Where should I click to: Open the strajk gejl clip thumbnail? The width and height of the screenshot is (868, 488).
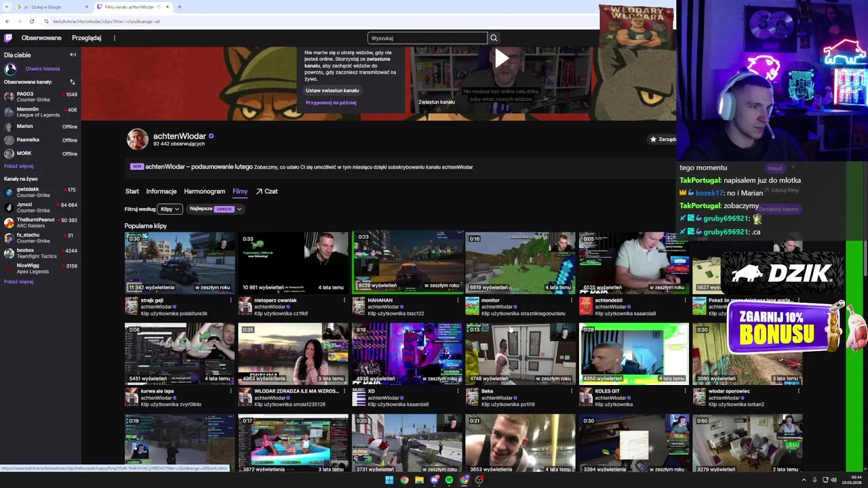[x=180, y=262]
